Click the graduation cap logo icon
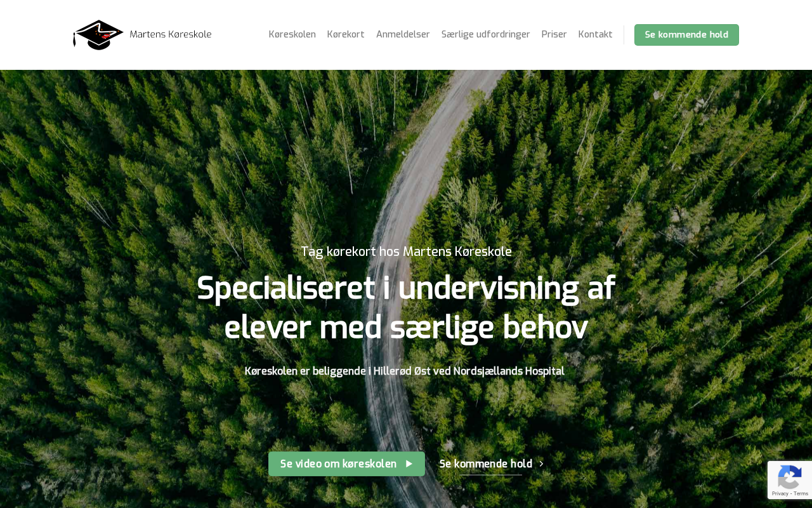 coord(98,35)
